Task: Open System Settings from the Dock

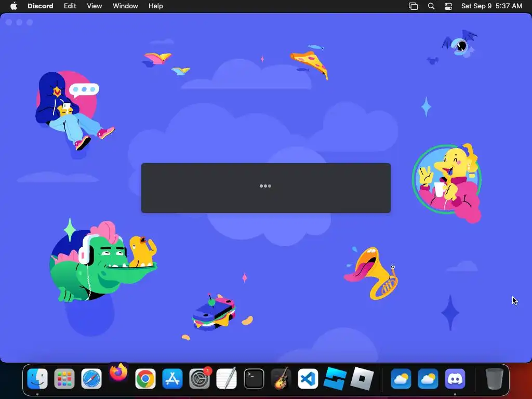Action: [x=199, y=379]
